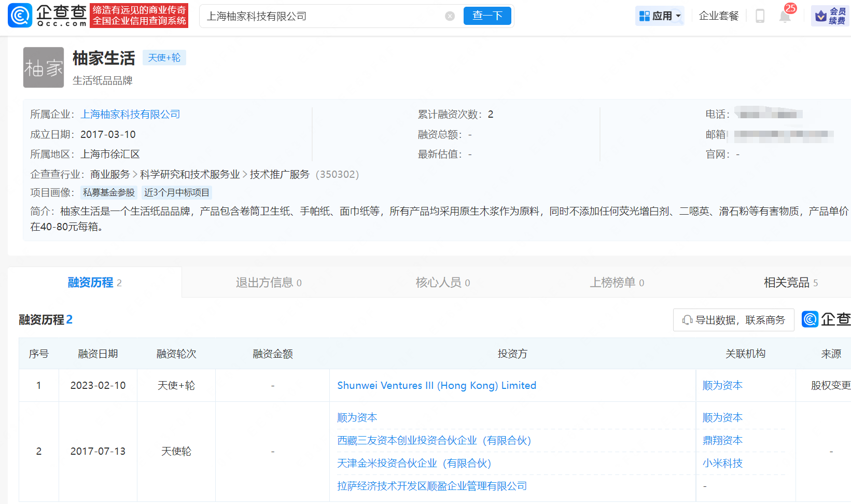Click the 股权变更 source cell
The image size is (851, 504).
pos(831,385)
